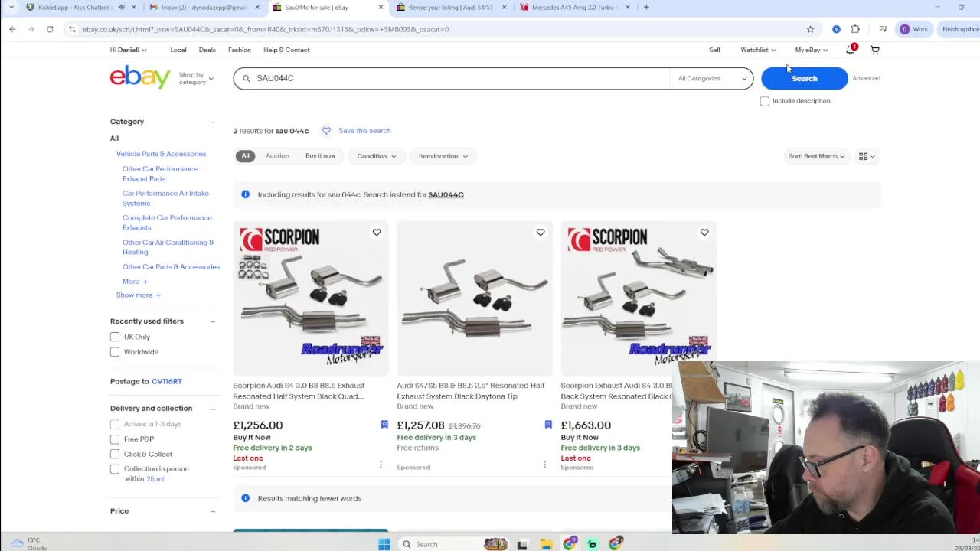Viewport: 980px width, 551px height.
Task: Expand the My eBay dropdown
Action: [811, 50]
